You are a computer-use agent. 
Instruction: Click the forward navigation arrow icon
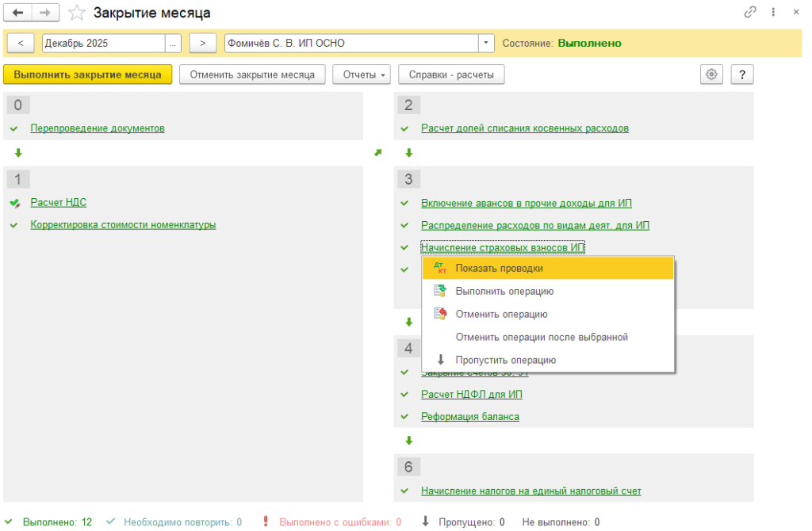coord(44,13)
